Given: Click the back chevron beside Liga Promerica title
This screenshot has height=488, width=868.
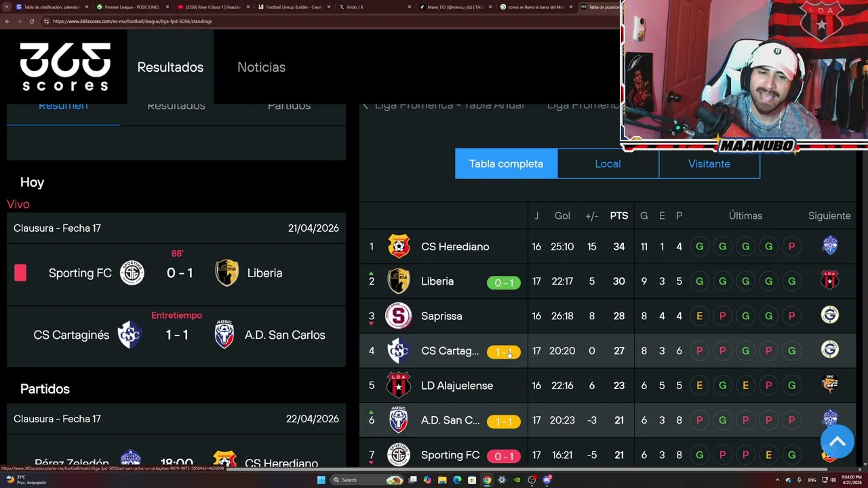Looking at the screenshot, I should tap(366, 105).
